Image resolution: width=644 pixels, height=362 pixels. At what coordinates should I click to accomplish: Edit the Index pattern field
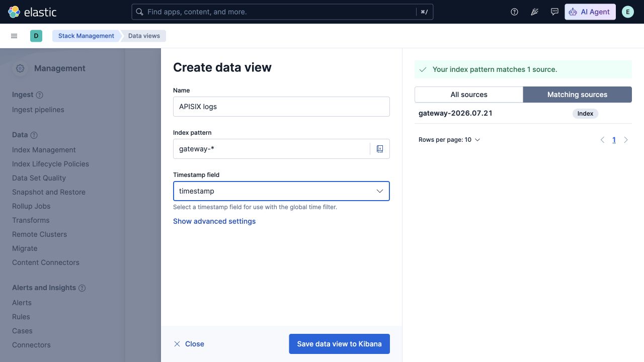pos(272,149)
